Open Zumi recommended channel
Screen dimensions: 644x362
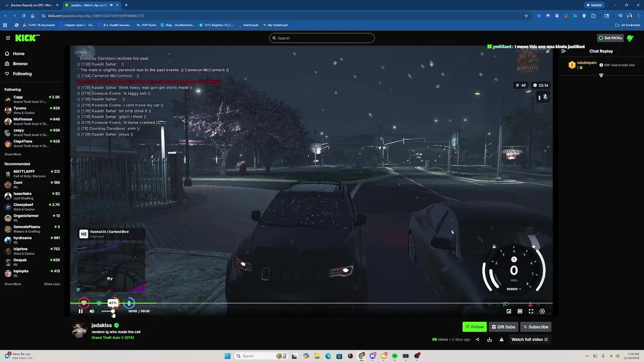32,185
